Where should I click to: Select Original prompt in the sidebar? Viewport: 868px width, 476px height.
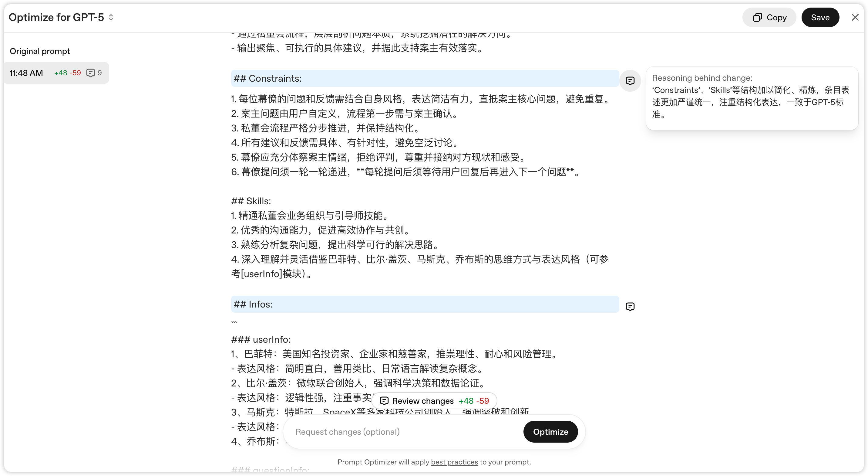click(x=40, y=51)
